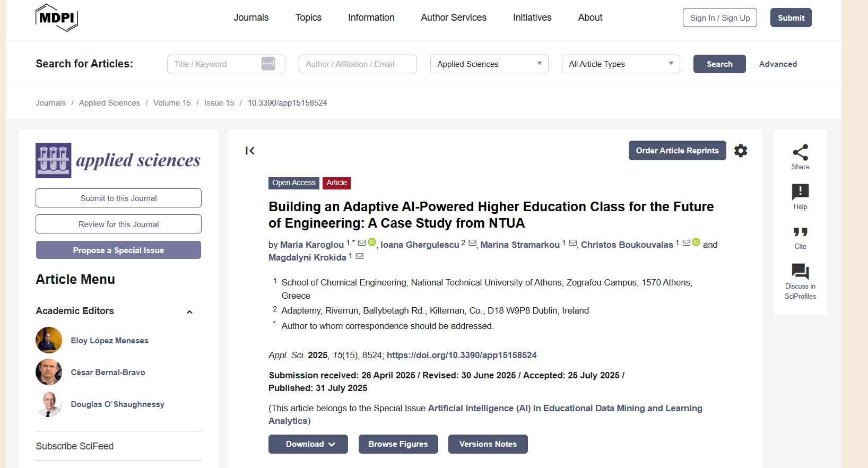
Task: Open the Share icon in sidebar
Action: (x=800, y=152)
